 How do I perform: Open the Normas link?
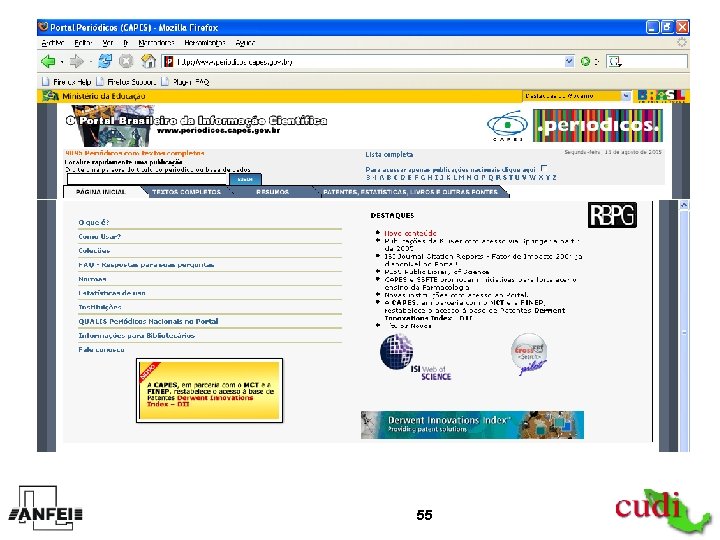click(92, 279)
